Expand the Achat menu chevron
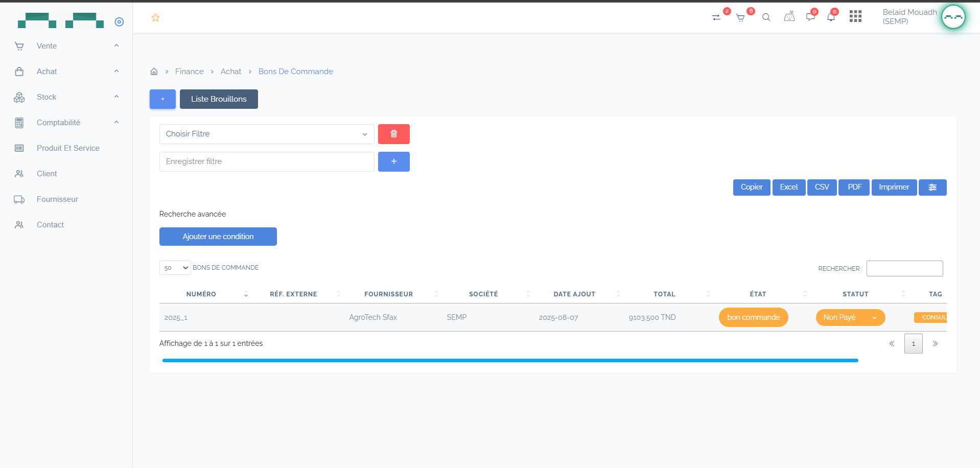This screenshot has width=980, height=468. click(116, 71)
